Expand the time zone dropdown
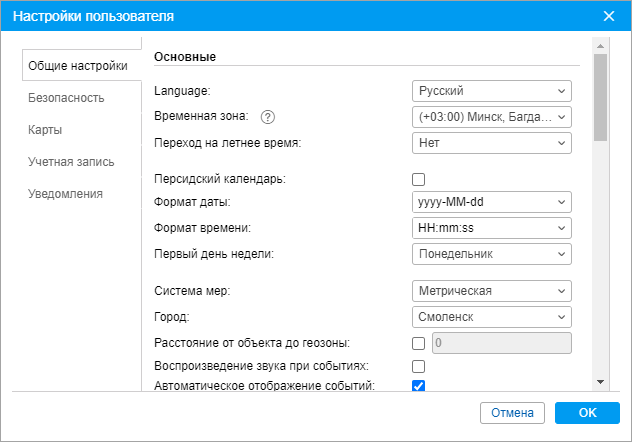This screenshot has height=442, width=632. [x=491, y=117]
